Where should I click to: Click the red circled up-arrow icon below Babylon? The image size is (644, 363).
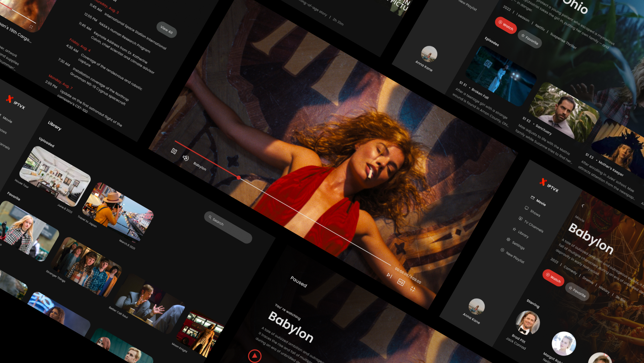[x=254, y=356]
